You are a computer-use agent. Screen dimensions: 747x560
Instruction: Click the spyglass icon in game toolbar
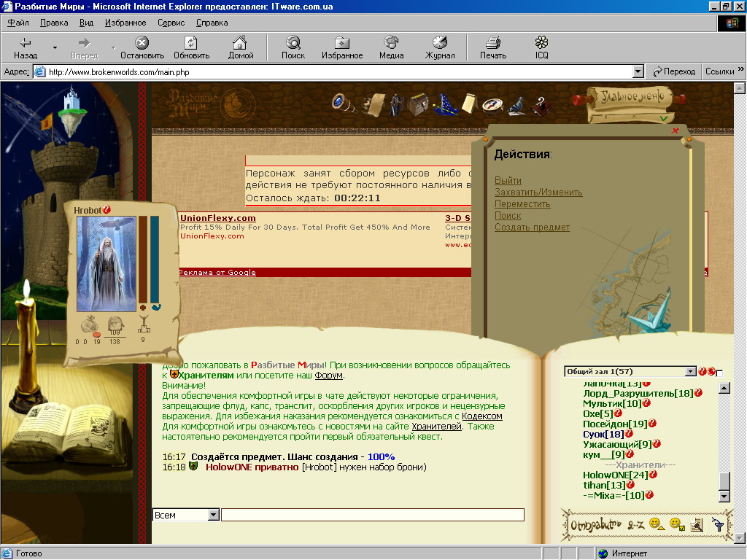343,103
